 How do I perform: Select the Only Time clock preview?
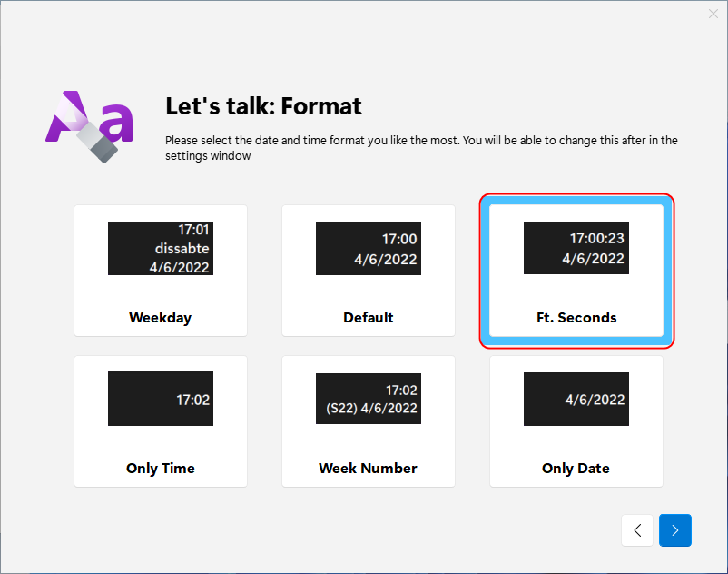pos(161,399)
